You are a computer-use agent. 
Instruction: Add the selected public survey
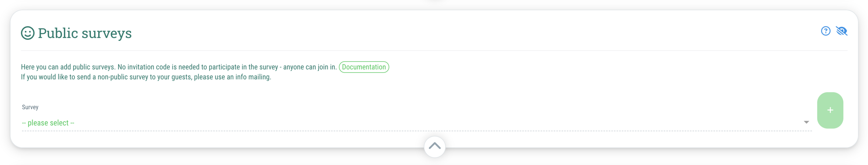click(830, 110)
